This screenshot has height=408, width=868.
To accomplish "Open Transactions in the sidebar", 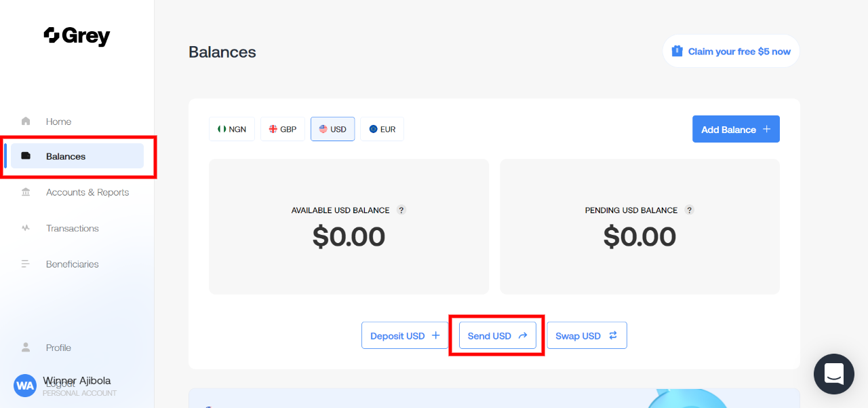I will click(77, 228).
